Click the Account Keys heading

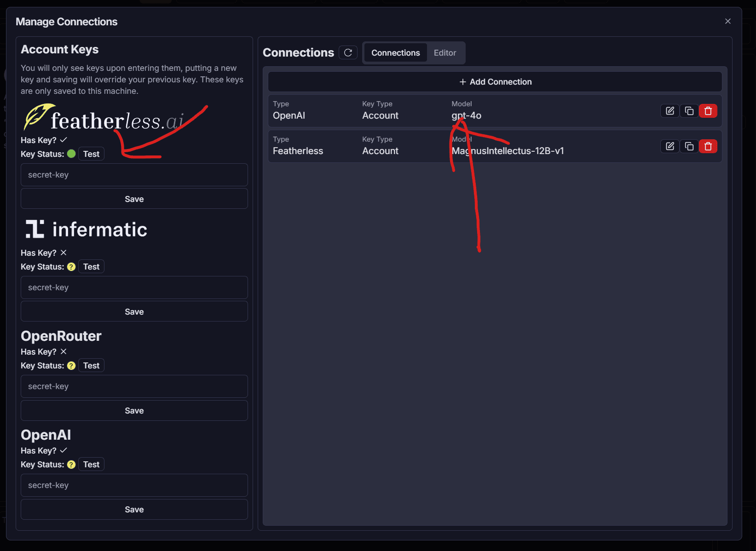[x=60, y=49]
